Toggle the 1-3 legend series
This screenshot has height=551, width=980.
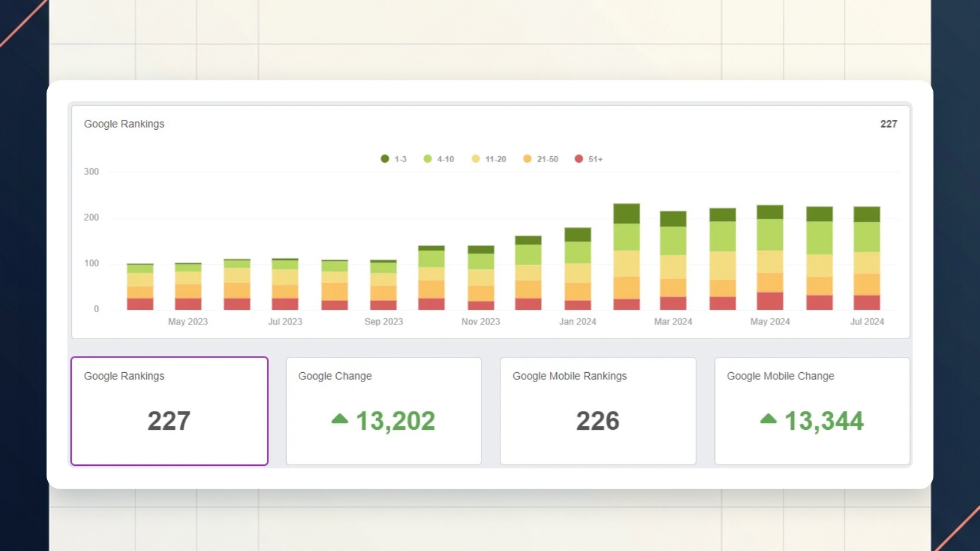pyautogui.click(x=393, y=159)
